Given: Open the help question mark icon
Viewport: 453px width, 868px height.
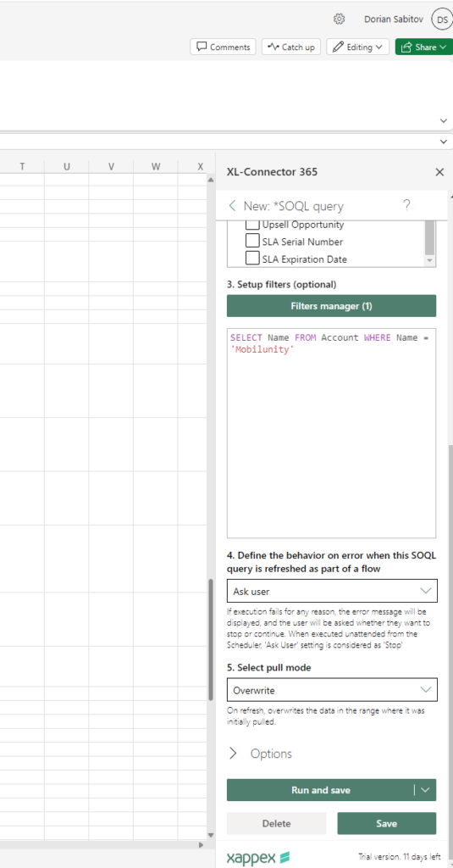Looking at the screenshot, I should 406,205.
